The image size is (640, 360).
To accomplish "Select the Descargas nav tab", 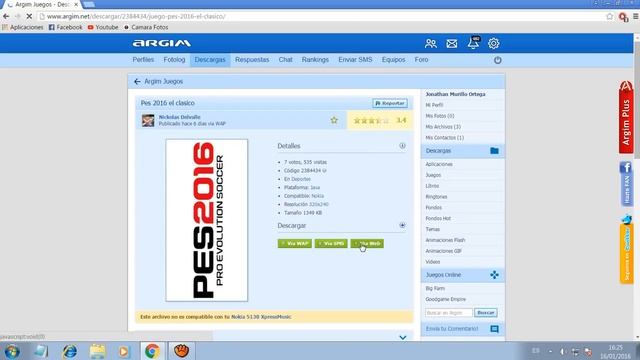I will [210, 60].
